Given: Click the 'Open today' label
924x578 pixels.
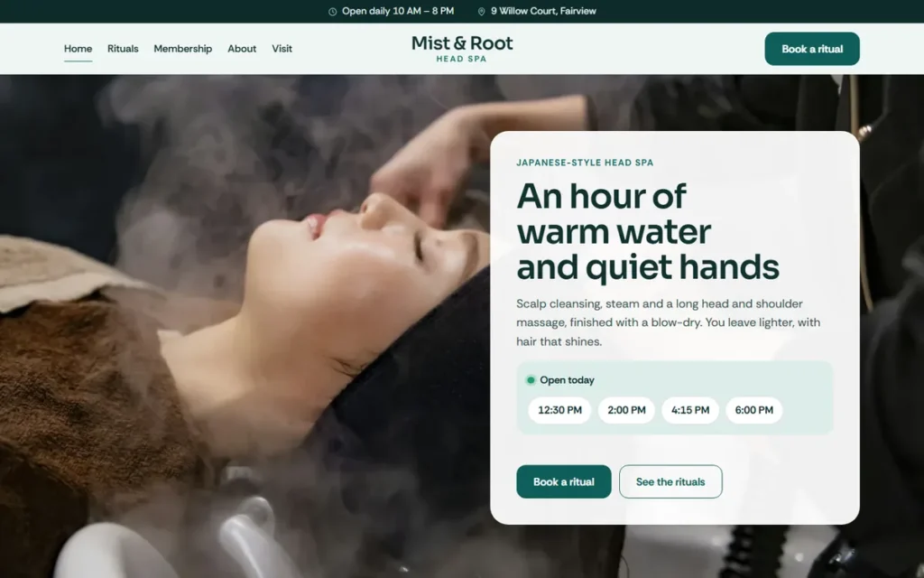Looking at the screenshot, I should coord(567,380).
